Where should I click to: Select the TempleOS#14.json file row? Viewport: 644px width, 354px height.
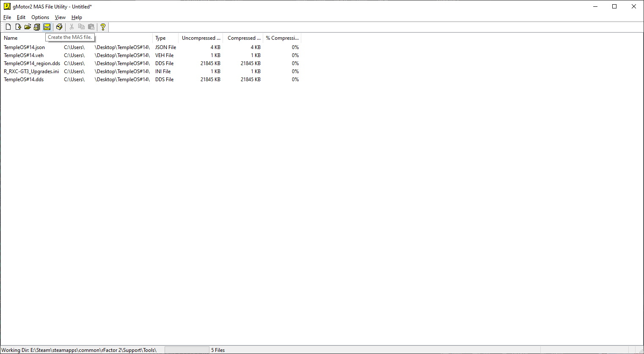[24, 47]
